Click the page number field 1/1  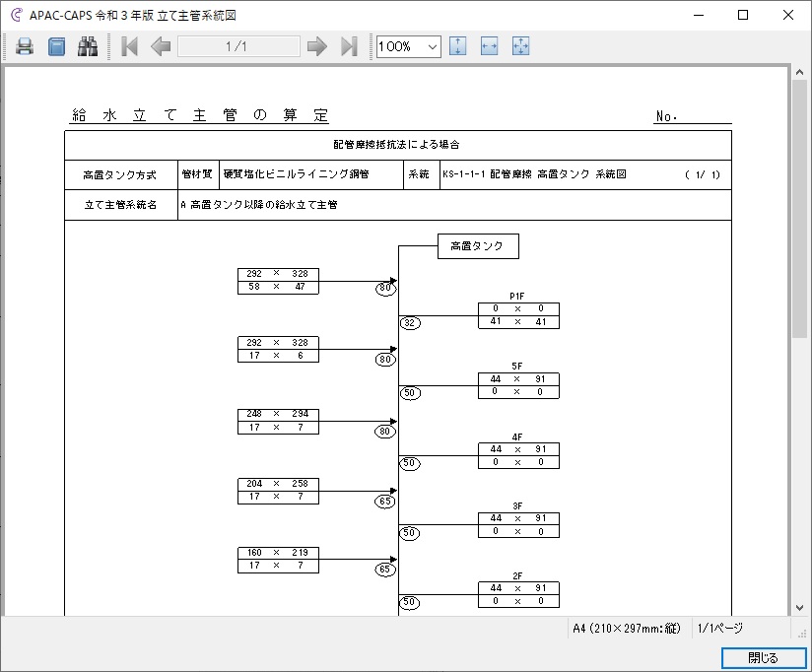238,46
